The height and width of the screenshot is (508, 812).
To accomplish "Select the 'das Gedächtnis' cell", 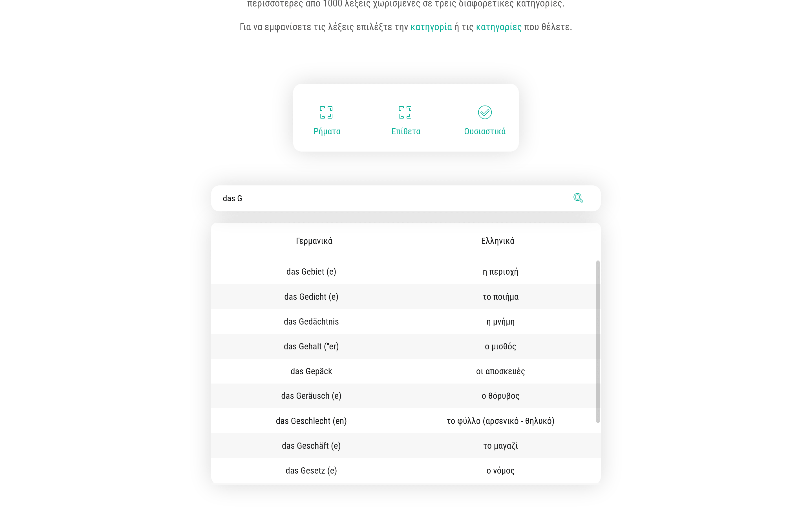I will coord(311,321).
